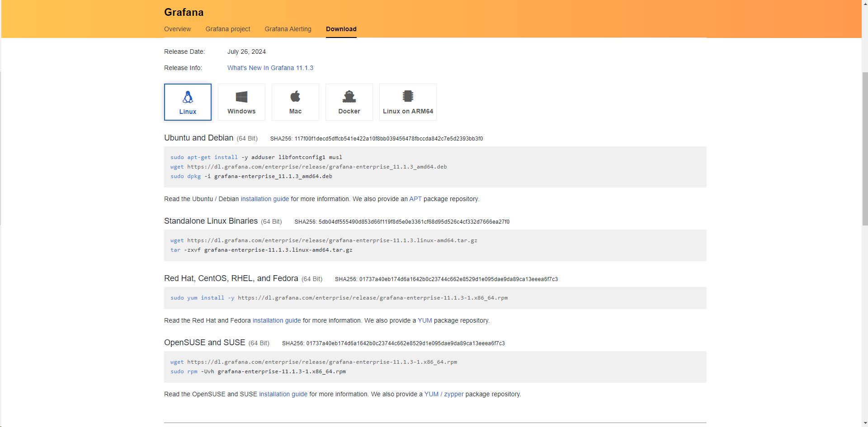Image resolution: width=868 pixels, height=427 pixels.
Task: Click the Grafana page heading
Action: pyautogui.click(x=184, y=12)
